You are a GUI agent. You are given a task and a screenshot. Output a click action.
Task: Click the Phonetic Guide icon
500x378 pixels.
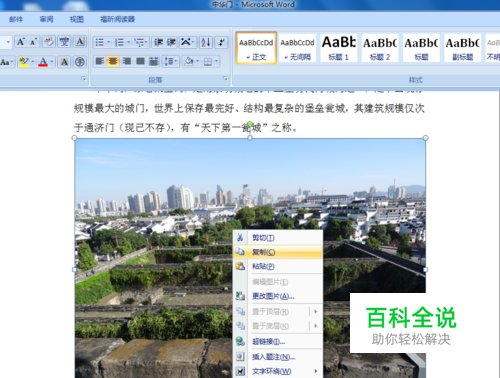[64, 42]
